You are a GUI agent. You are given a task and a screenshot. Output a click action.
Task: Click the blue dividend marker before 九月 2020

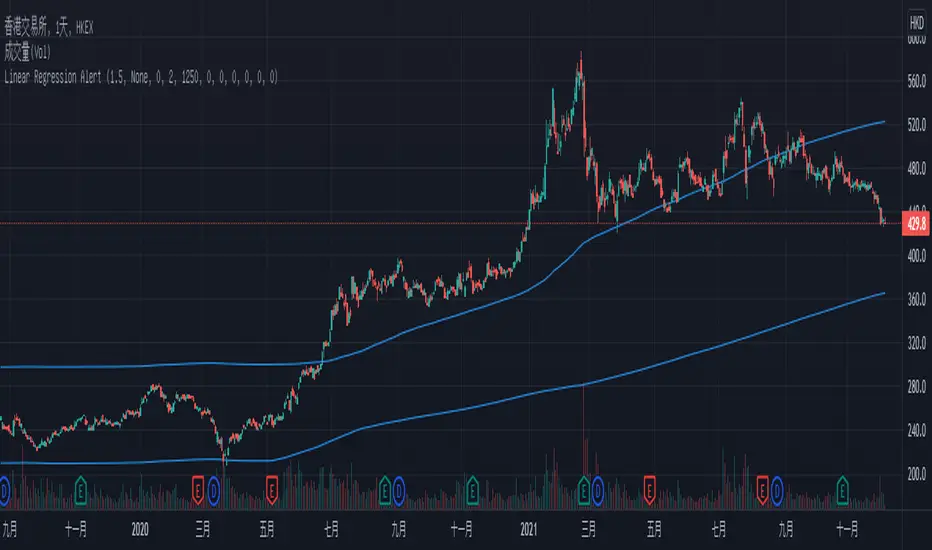point(398,491)
